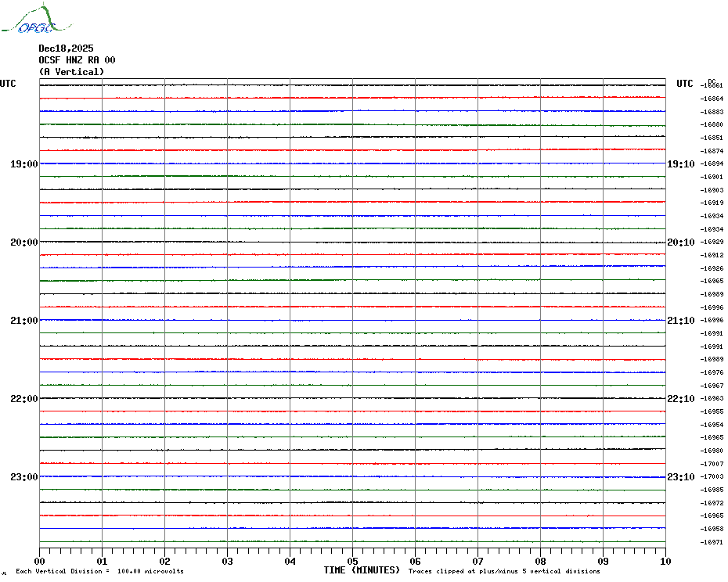Click the DC offset value -16967
Image resolution: width=728 pixels, height=582 pixels.
click(x=712, y=386)
